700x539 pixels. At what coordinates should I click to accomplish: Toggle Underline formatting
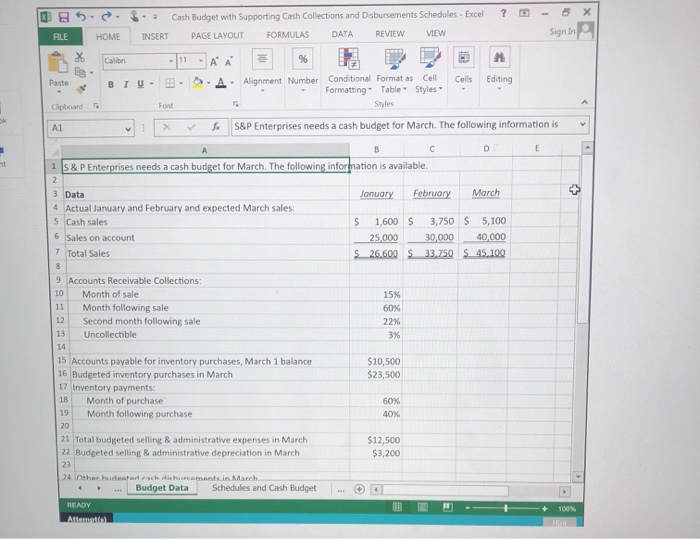(141, 84)
